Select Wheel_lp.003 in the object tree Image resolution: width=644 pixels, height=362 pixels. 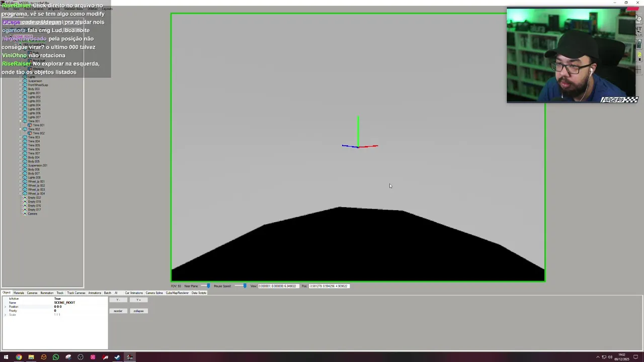[36, 190]
